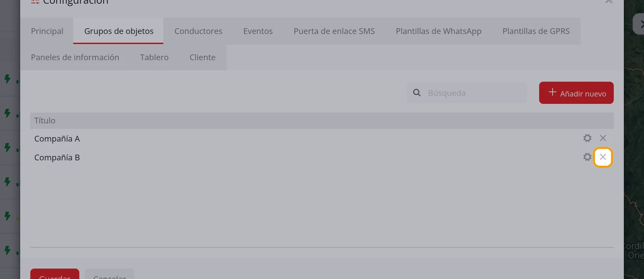Image resolution: width=644 pixels, height=279 pixels.
Task: Click the configuration sliders icon in the title
Action: [35, 1]
